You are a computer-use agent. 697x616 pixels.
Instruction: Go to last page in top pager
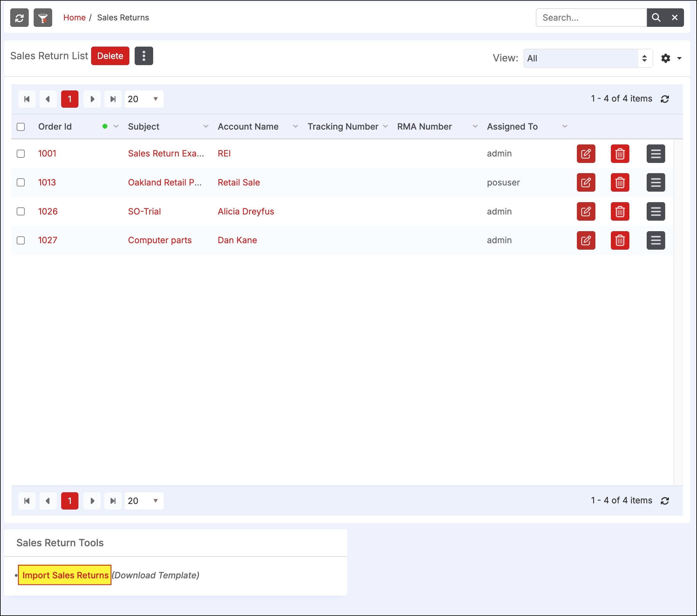click(x=113, y=99)
